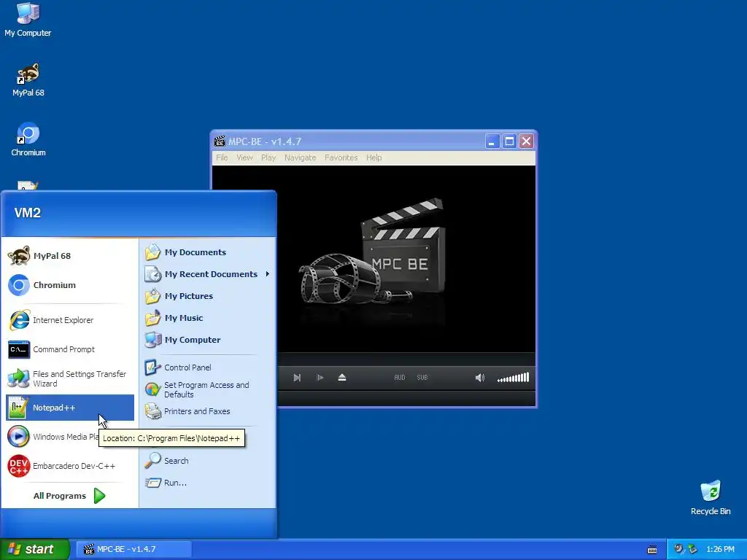The image size is (747, 560).
Task: Click the MPC-BE seek bar below the video
Action: point(406,359)
